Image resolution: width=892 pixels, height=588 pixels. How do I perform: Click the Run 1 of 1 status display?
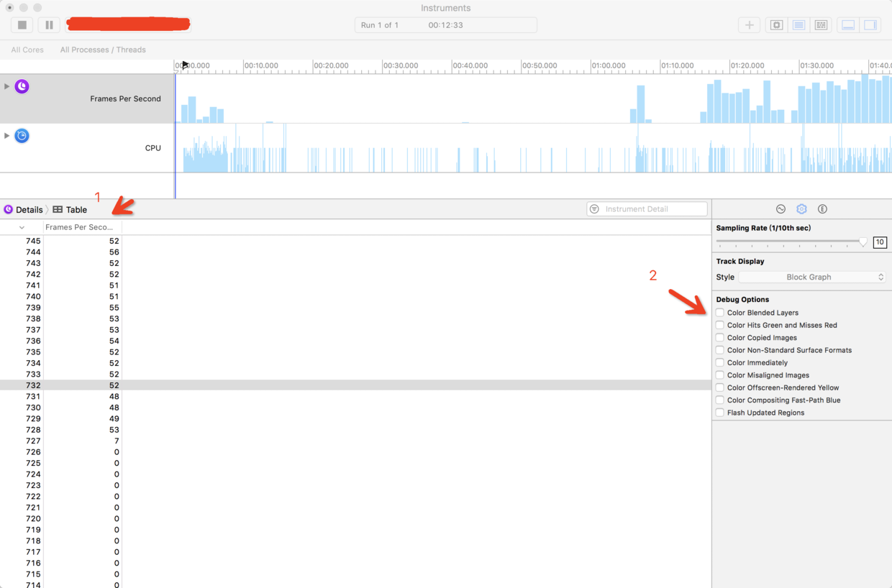click(x=445, y=24)
